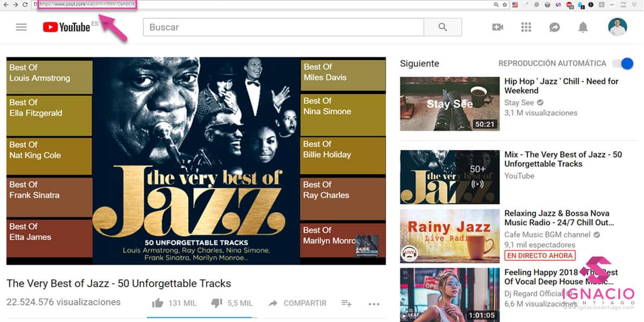
Task: Open 'Hip Hop ' Jazz ' Chill' title
Action: [x=561, y=86]
